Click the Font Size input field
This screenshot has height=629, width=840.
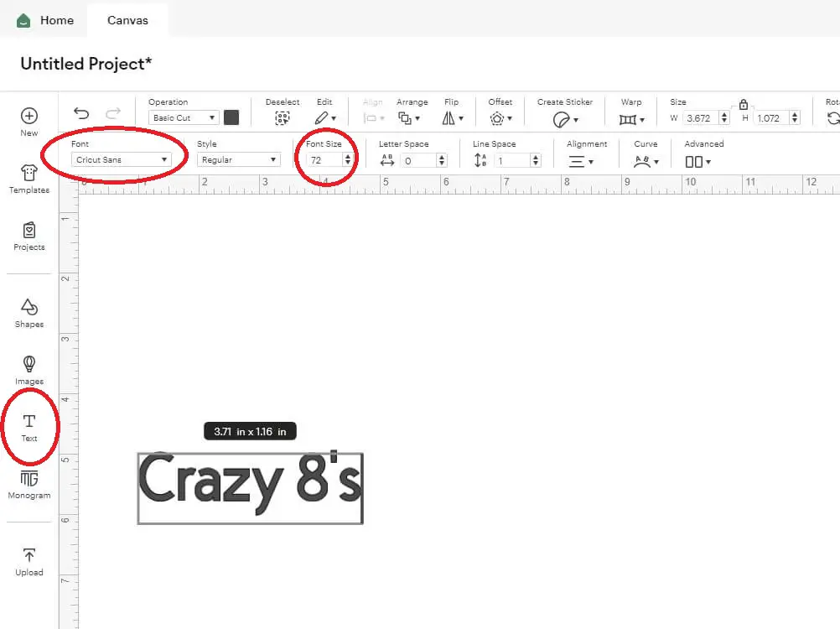coord(324,159)
